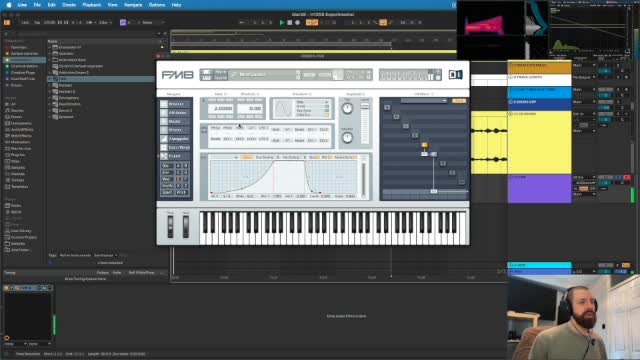Open the Edit menu
The image size is (640, 360).
tap(51, 5)
